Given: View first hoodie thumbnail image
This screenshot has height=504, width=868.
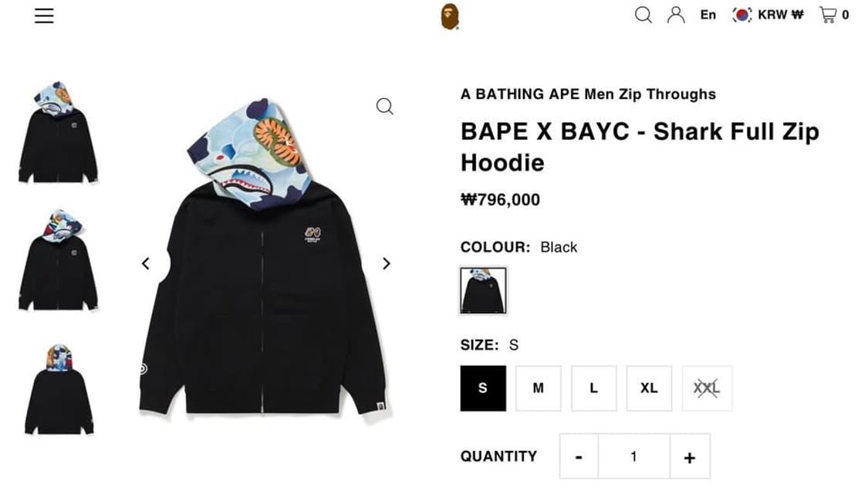Looking at the screenshot, I should [58, 133].
